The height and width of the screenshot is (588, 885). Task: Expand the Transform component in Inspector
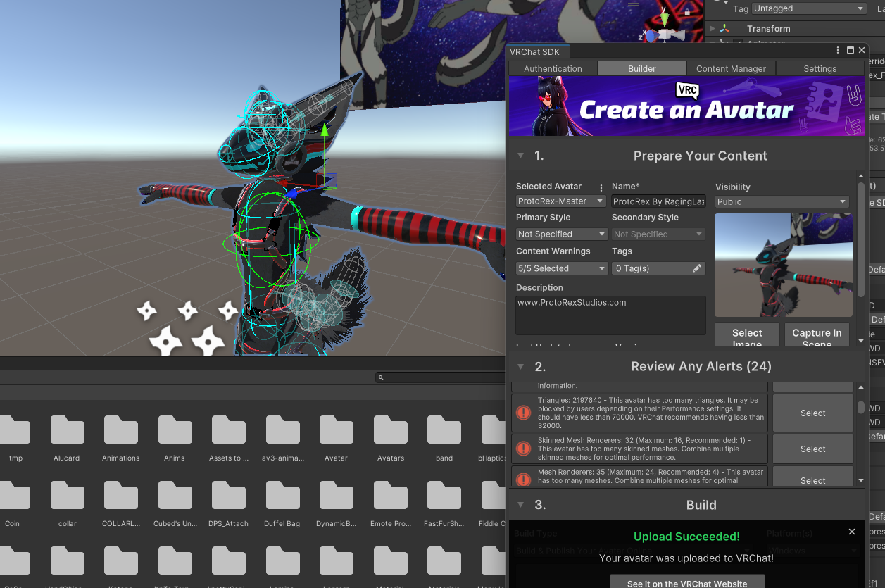click(x=713, y=29)
